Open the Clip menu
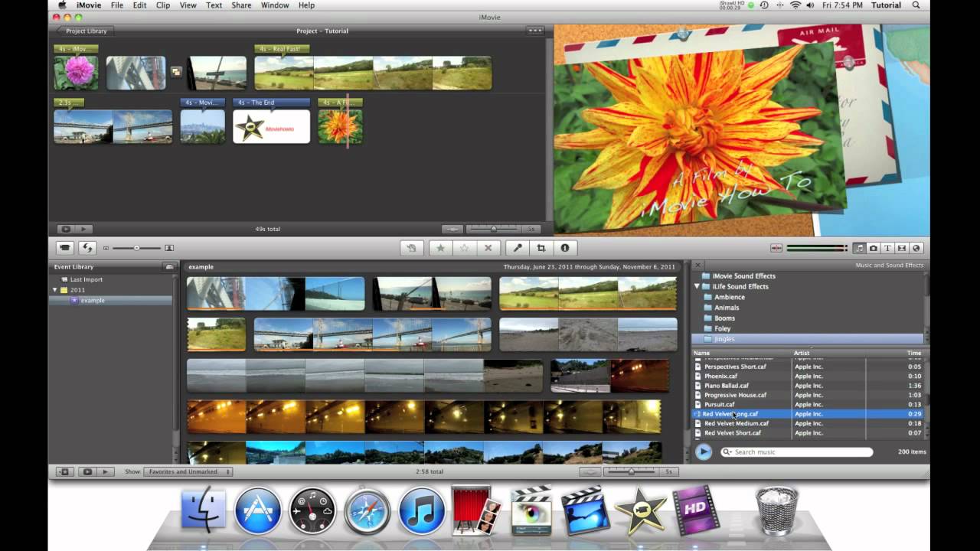The height and width of the screenshot is (551, 980). pyautogui.click(x=163, y=5)
